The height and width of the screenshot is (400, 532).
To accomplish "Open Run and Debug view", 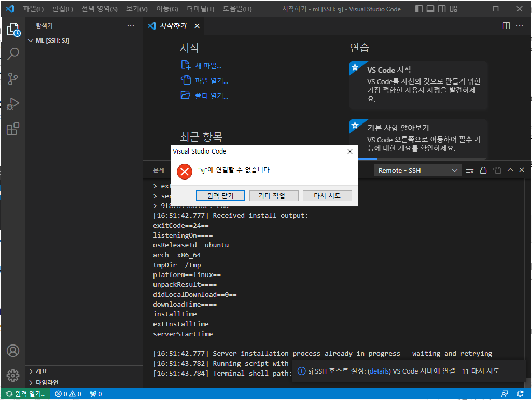I will 13,104.
